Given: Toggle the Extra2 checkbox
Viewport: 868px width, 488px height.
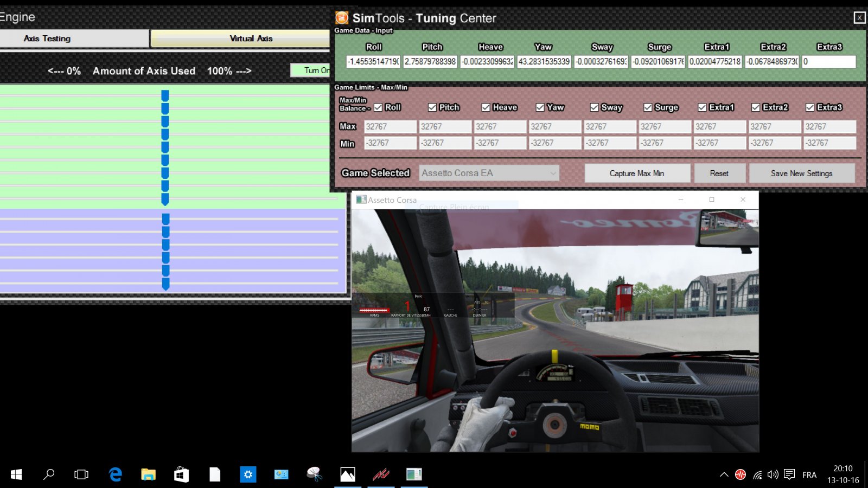Looking at the screenshot, I should [756, 107].
